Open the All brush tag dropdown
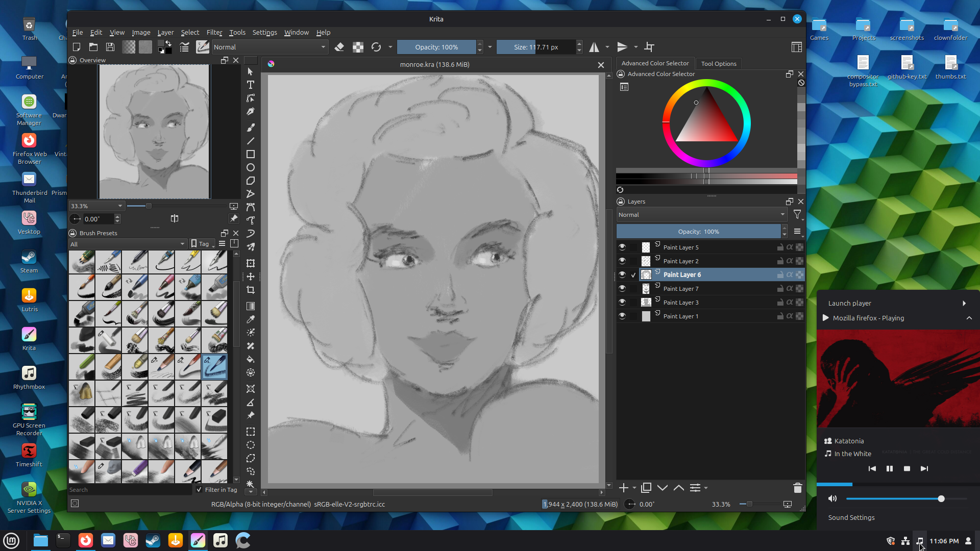980x551 pixels. pos(128,244)
